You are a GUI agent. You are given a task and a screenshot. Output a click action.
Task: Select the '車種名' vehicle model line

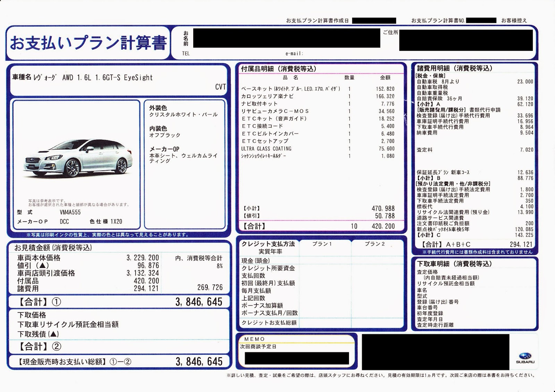tap(83, 78)
